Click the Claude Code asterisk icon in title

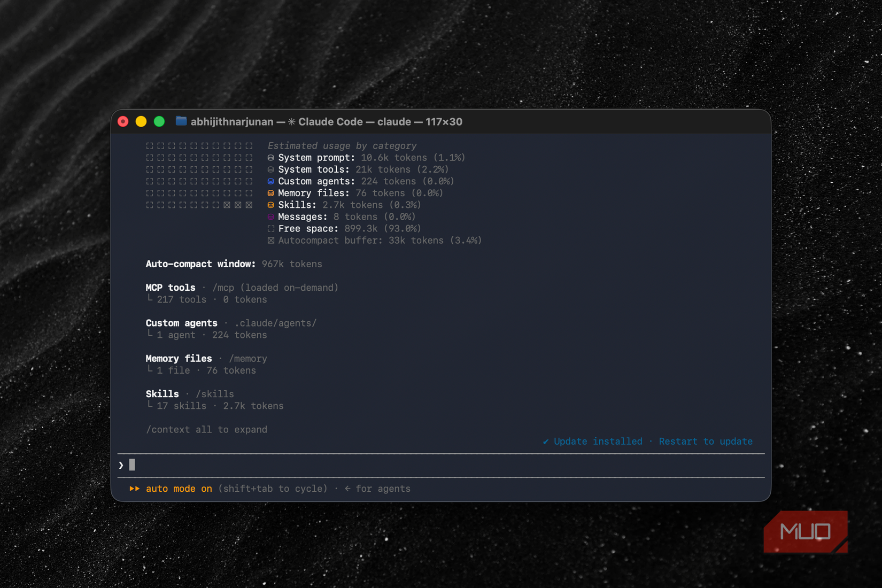(x=291, y=122)
